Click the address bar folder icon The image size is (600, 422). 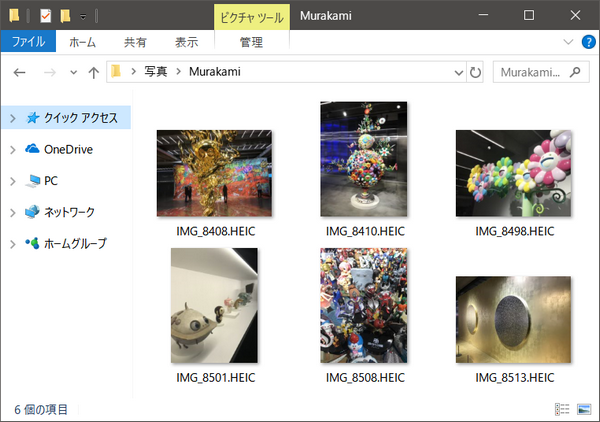click(116, 71)
